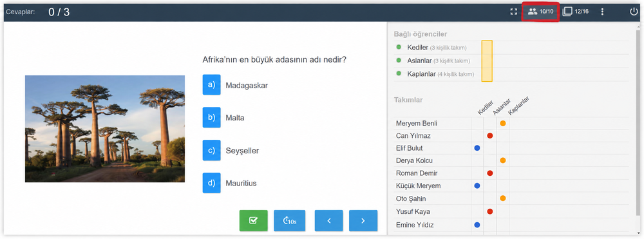Click the power/exit icon
Screen dimensions: 644x239
[634, 12]
